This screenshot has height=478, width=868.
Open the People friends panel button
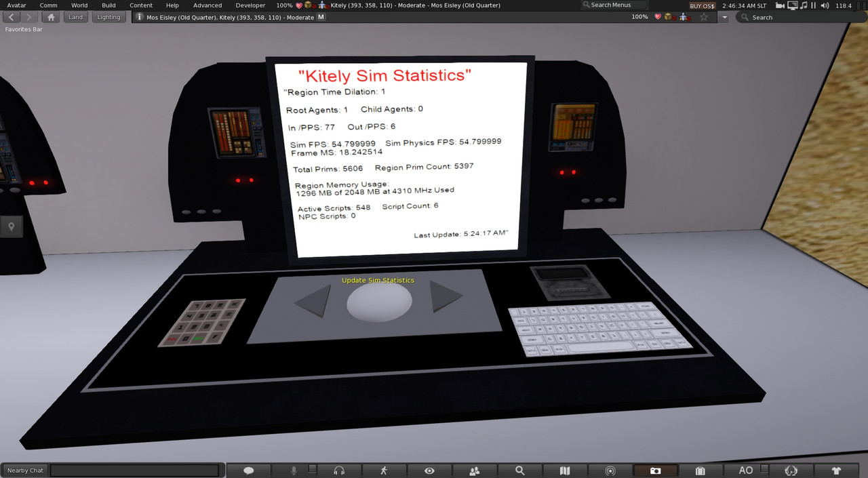click(475, 471)
